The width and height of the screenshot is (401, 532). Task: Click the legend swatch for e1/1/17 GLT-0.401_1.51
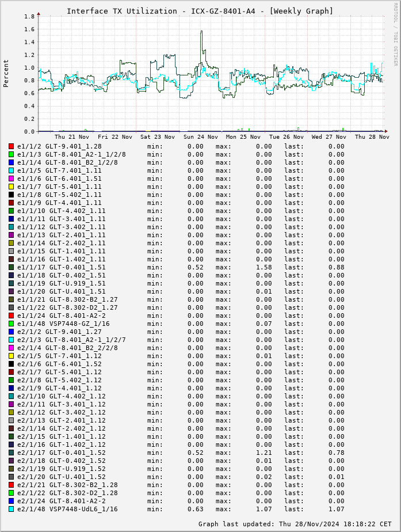click(12, 267)
